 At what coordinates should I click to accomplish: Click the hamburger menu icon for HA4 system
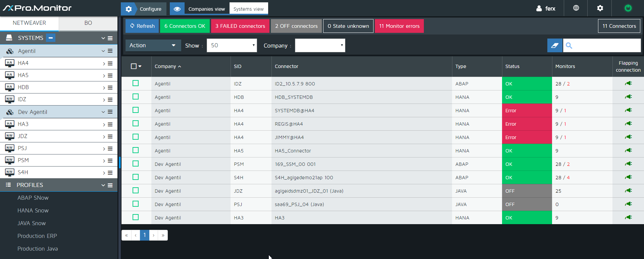click(110, 63)
